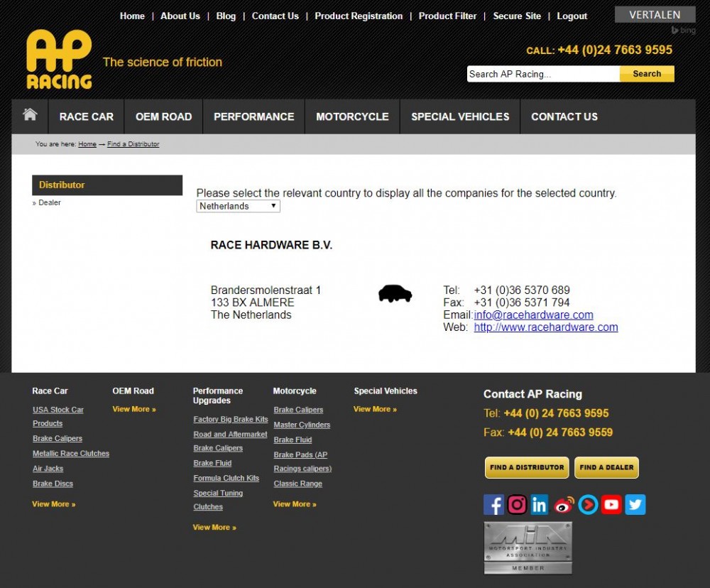The image size is (710, 588).
Task: Click Home breadcrumb link
Action: 87,144
